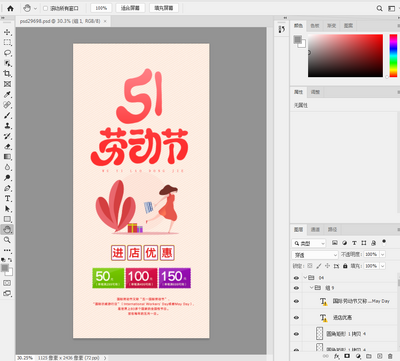Filter layers by text type
This screenshot has width=400, height=361.
click(x=354, y=243)
